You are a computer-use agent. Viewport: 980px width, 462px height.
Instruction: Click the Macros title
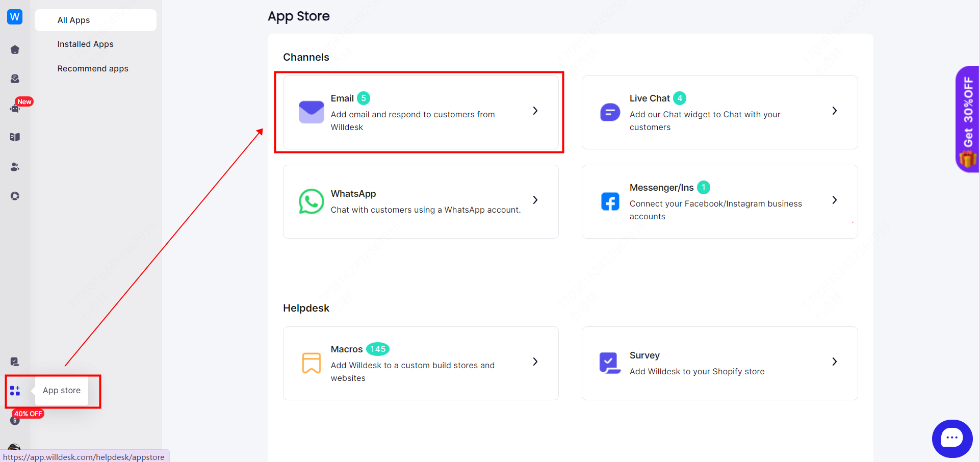[x=347, y=349]
